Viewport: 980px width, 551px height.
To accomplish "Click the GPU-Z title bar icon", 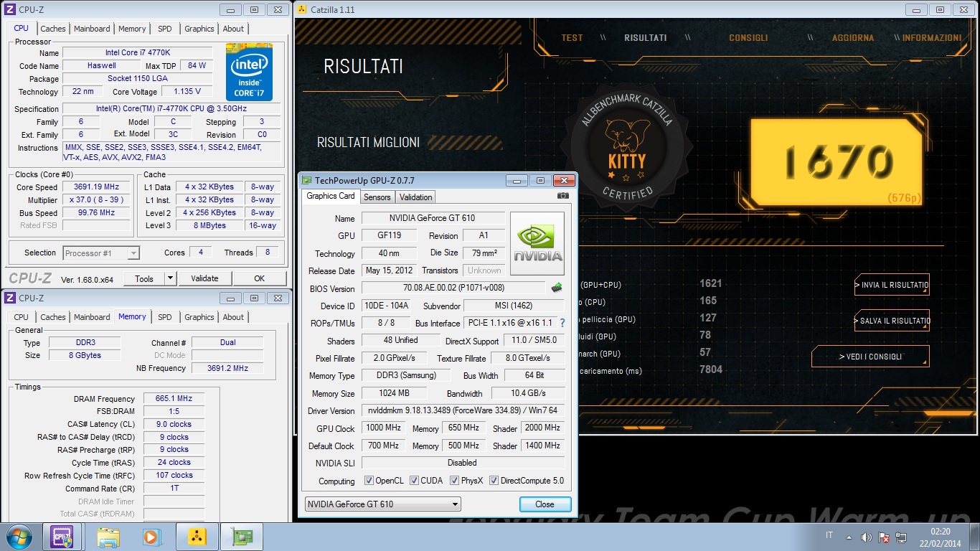I will (x=307, y=180).
